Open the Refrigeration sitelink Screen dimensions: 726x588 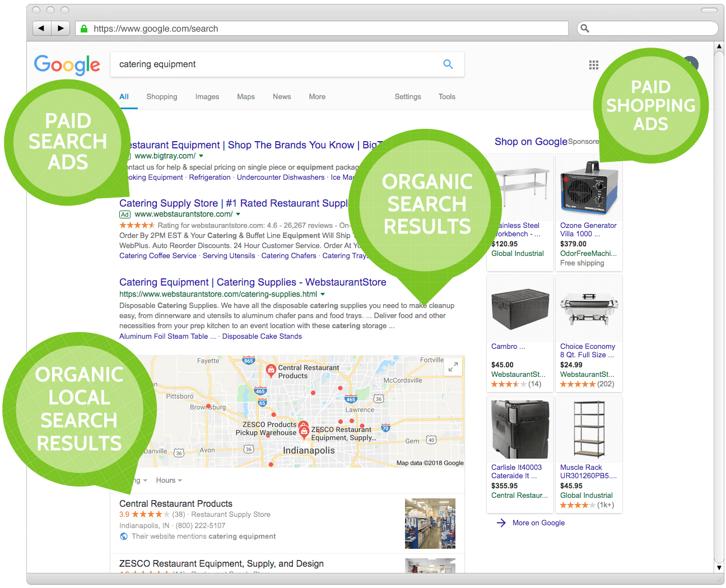pos(210,178)
